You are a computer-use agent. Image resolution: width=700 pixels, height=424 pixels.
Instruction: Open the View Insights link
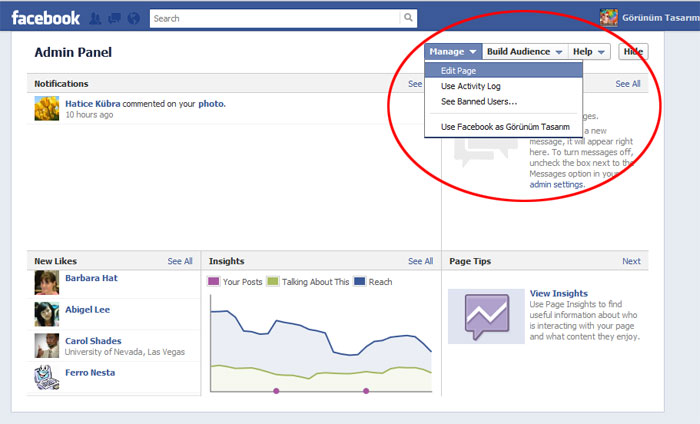pos(558,294)
